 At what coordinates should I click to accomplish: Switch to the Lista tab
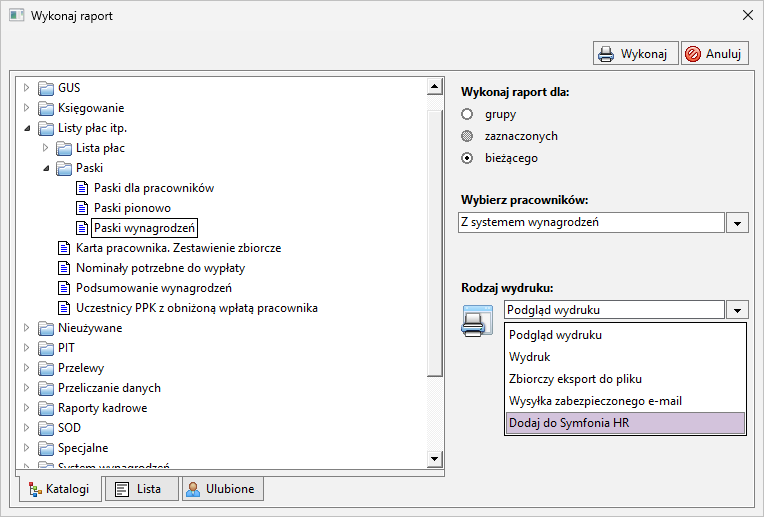142,489
